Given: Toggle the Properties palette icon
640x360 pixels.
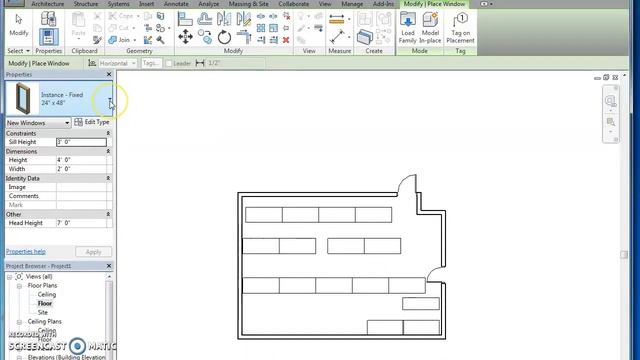Looking at the screenshot, I should click(x=48, y=37).
